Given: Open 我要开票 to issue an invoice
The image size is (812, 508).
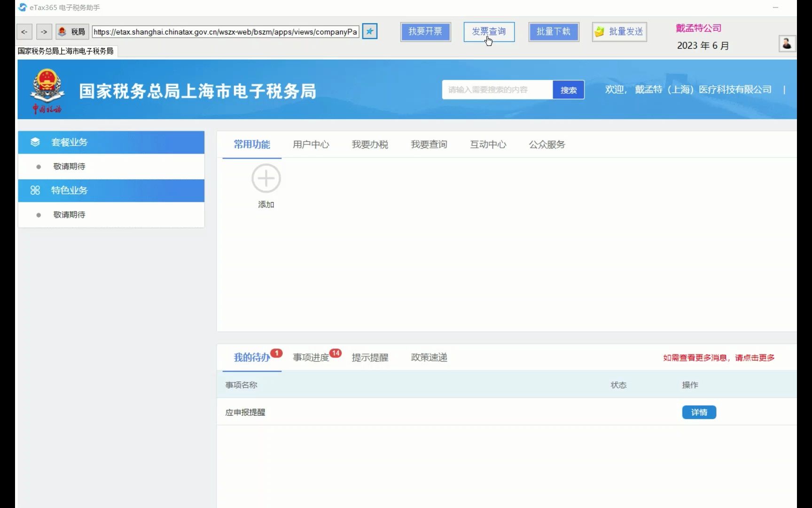Looking at the screenshot, I should click(425, 32).
